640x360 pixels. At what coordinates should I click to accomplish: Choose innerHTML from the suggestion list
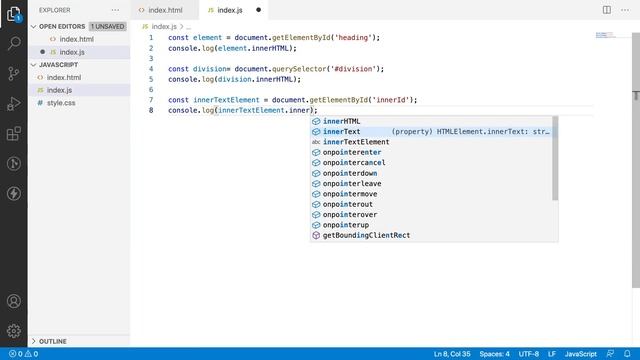431,121
